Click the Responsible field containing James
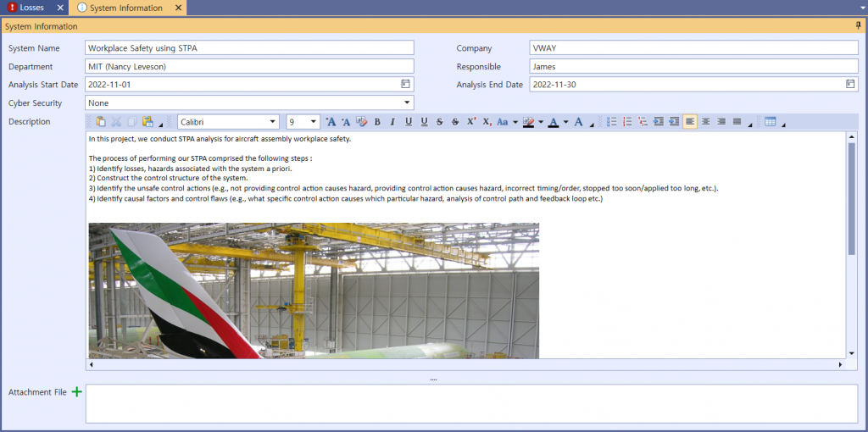868x432 pixels. (693, 66)
